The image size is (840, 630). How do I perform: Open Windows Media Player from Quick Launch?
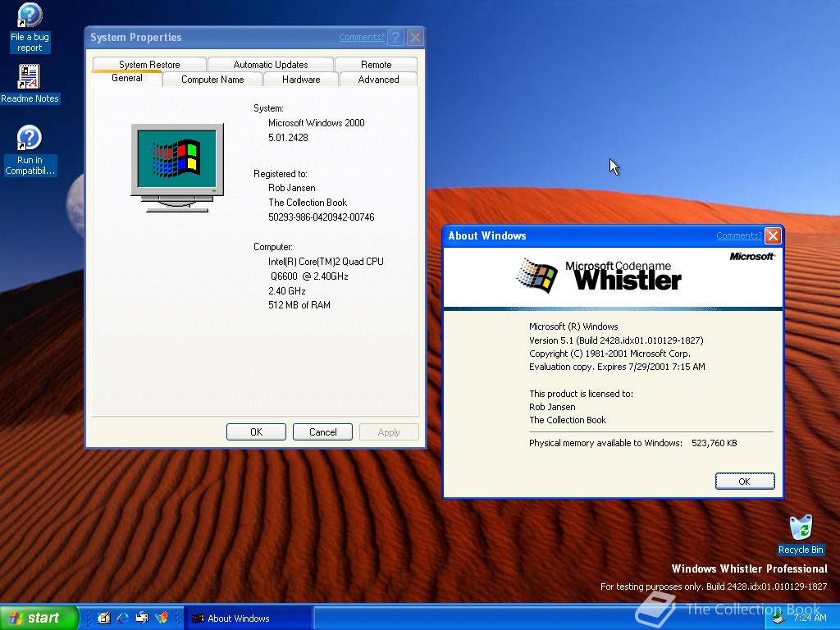pos(161,617)
